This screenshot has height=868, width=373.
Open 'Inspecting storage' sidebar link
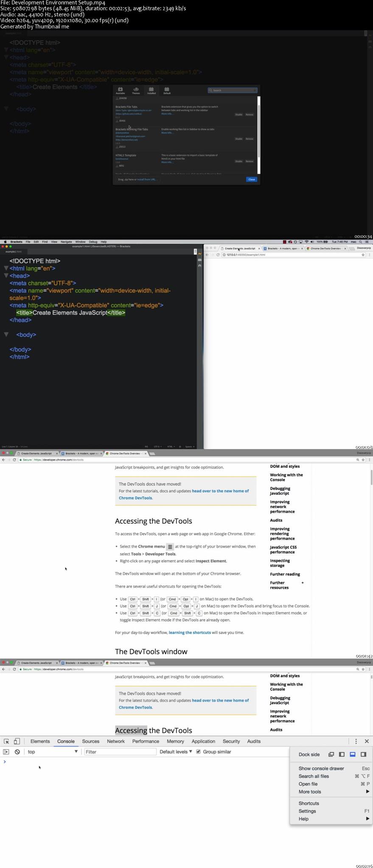280,563
